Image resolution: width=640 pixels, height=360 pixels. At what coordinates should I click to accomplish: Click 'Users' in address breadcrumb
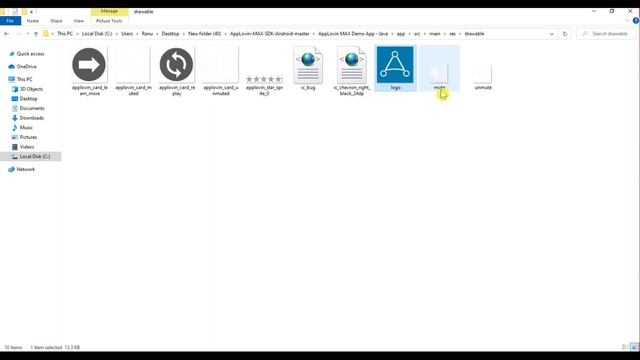point(127,34)
